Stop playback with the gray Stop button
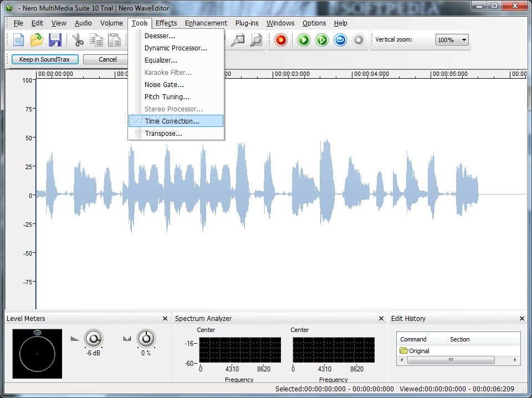 pyautogui.click(x=359, y=40)
